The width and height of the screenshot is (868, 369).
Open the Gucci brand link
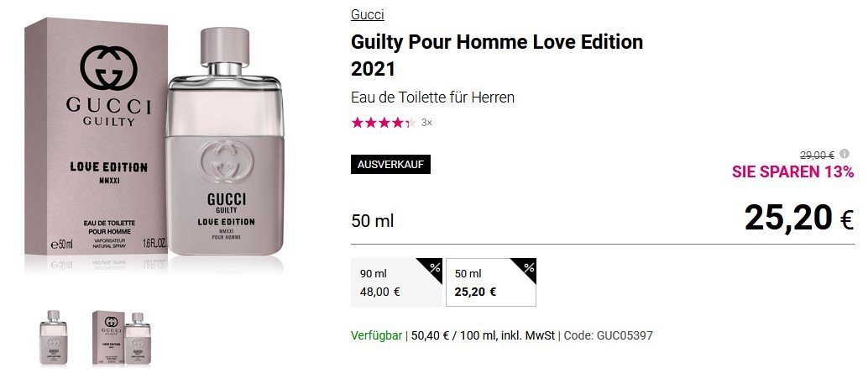point(368,15)
